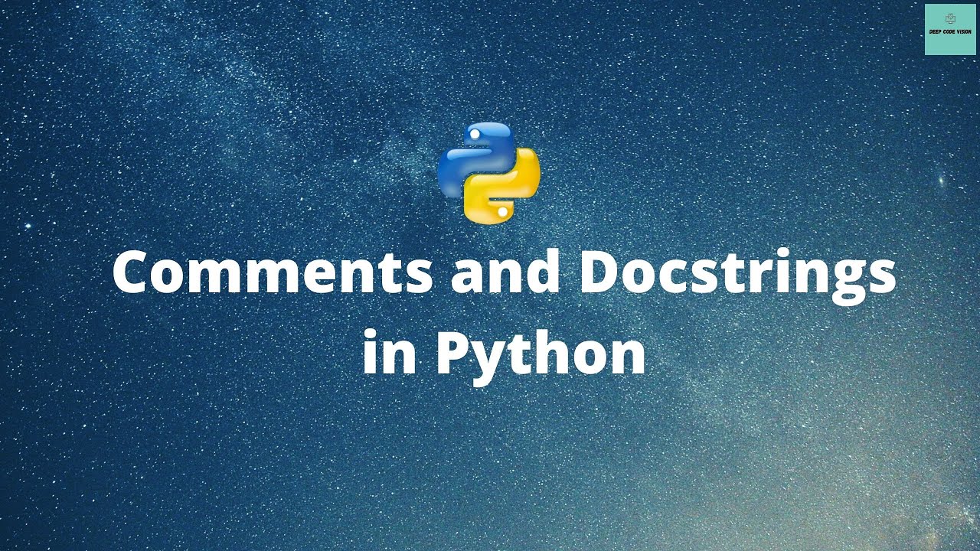The height and width of the screenshot is (551, 980).
Task: Click the 'Comments and Docstrings' title line
Action: point(504,277)
